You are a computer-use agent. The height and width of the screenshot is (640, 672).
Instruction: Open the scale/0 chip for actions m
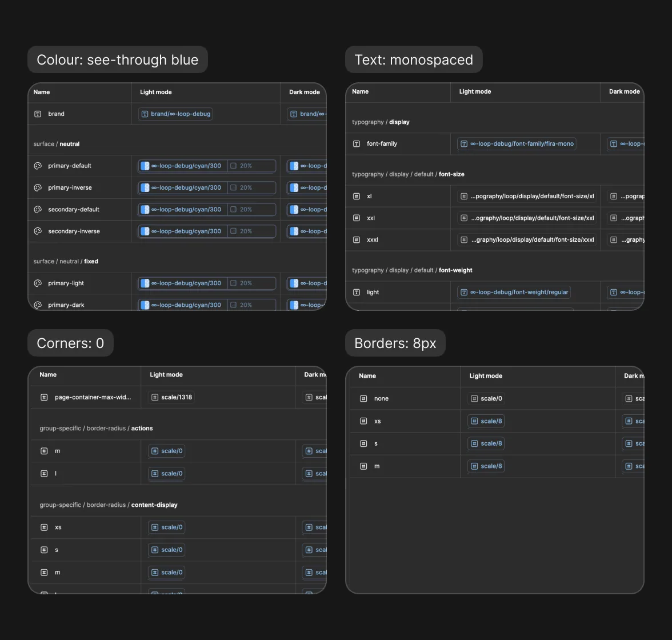click(167, 451)
